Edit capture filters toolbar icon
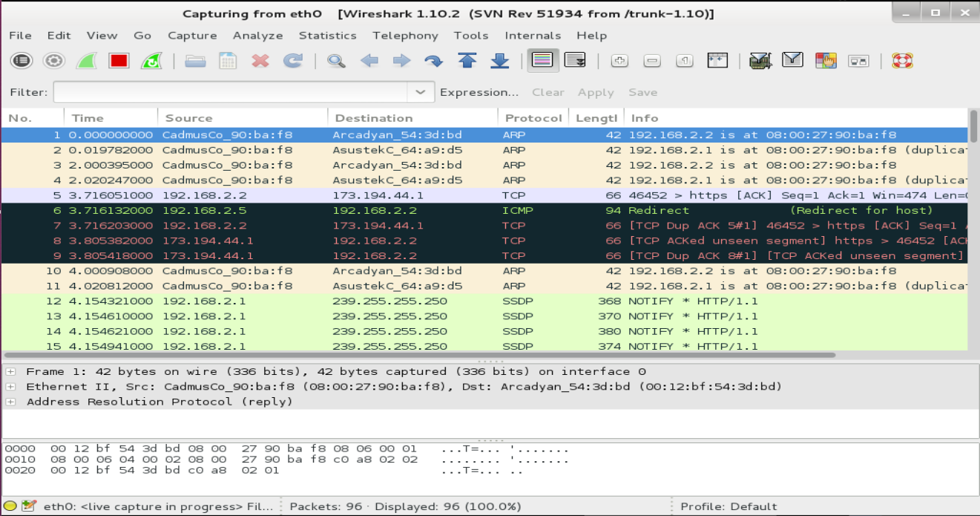The width and height of the screenshot is (980, 516). click(x=760, y=61)
